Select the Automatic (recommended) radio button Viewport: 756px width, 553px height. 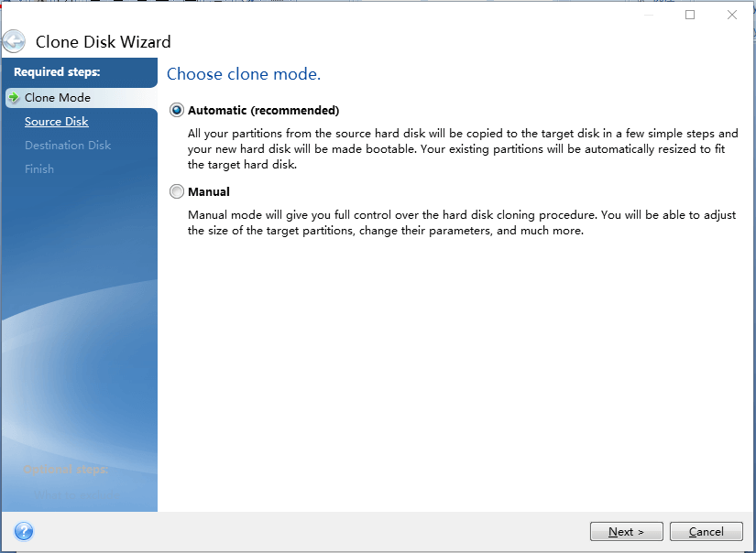[177, 110]
